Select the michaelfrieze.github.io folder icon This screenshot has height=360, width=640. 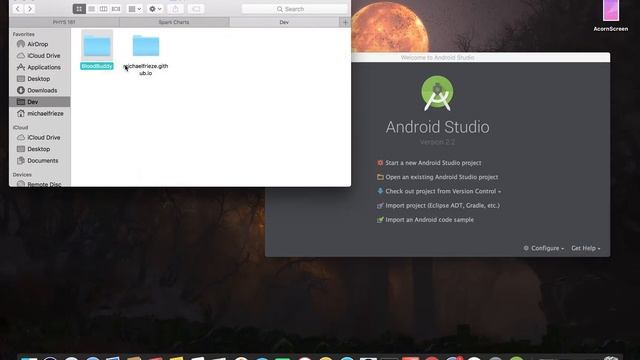click(146, 45)
